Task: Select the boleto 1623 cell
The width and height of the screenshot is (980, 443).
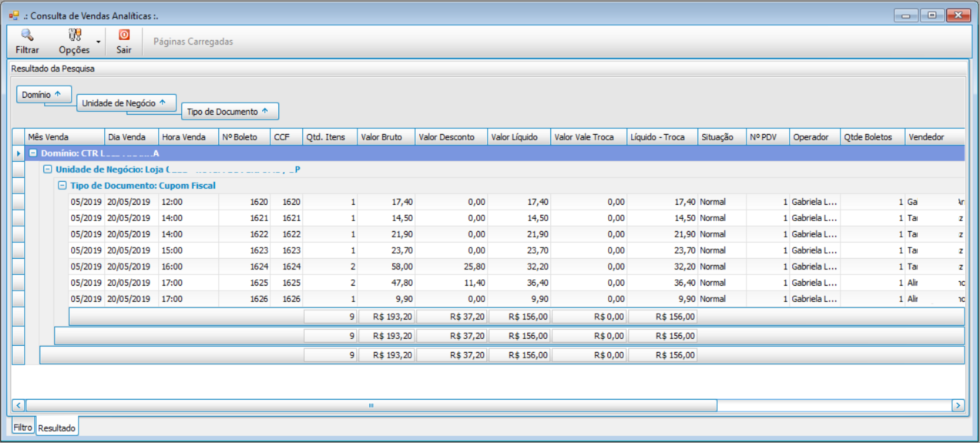Action: [x=244, y=250]
